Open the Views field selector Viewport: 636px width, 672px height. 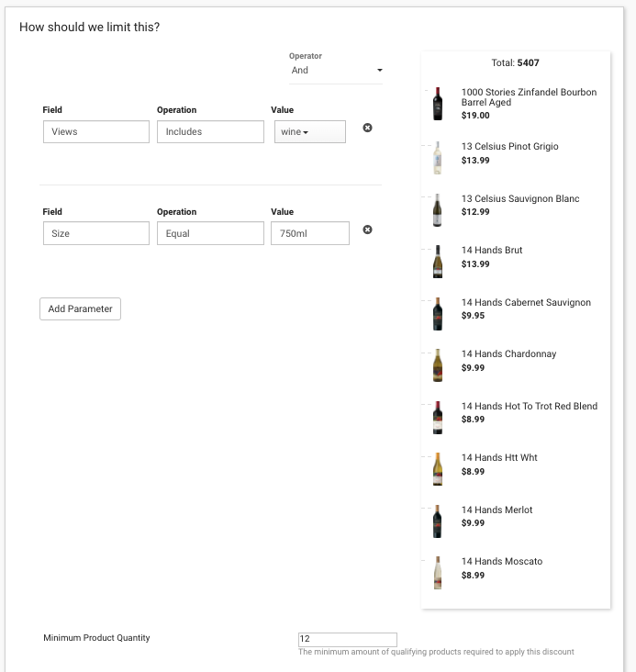96,131
